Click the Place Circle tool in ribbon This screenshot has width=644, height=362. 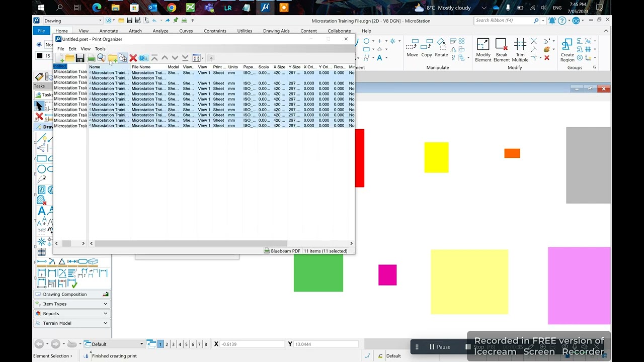click(x=366, y=41)
